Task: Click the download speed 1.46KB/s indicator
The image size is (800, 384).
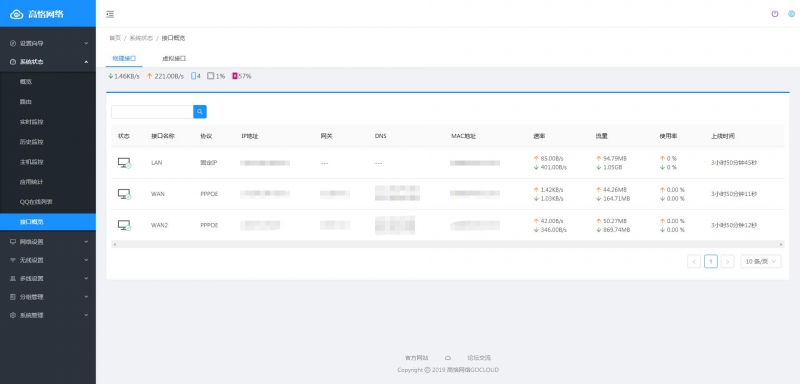Action: coord(123,76)
